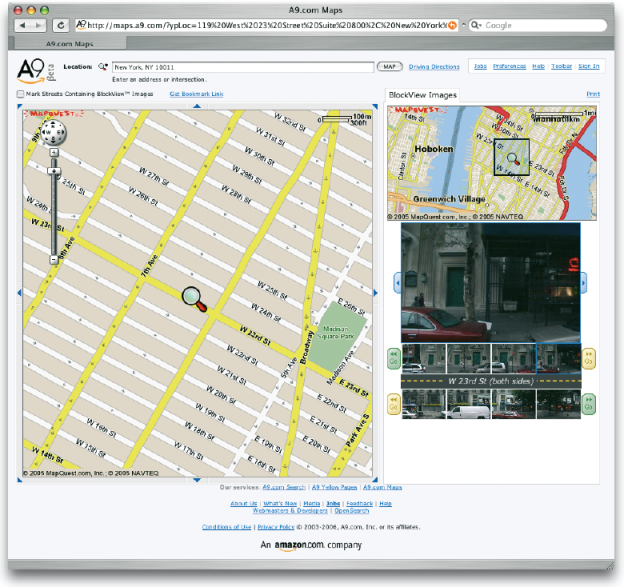Screen dimensions: 624x587
Task: Go back with the browser back arrow
Action: click(23, 25)
